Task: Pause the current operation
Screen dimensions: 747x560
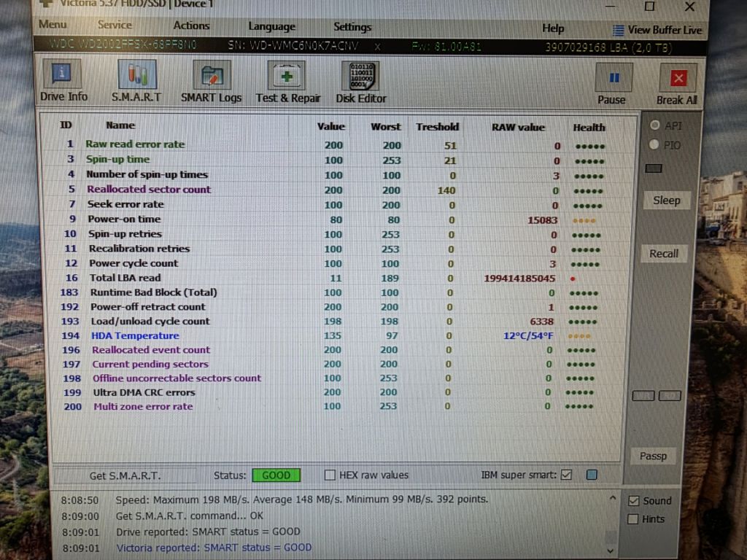Action: point(612,85)
